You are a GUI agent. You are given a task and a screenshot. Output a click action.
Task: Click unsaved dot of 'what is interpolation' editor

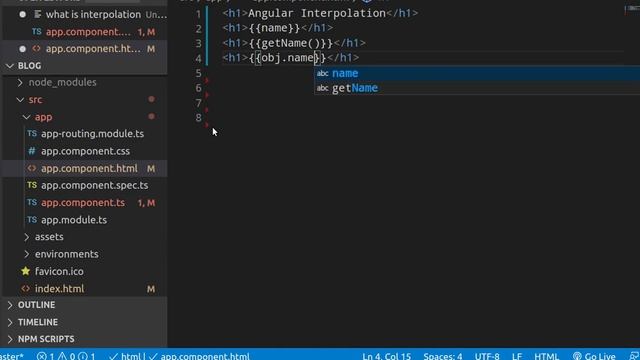coord(22,14)
